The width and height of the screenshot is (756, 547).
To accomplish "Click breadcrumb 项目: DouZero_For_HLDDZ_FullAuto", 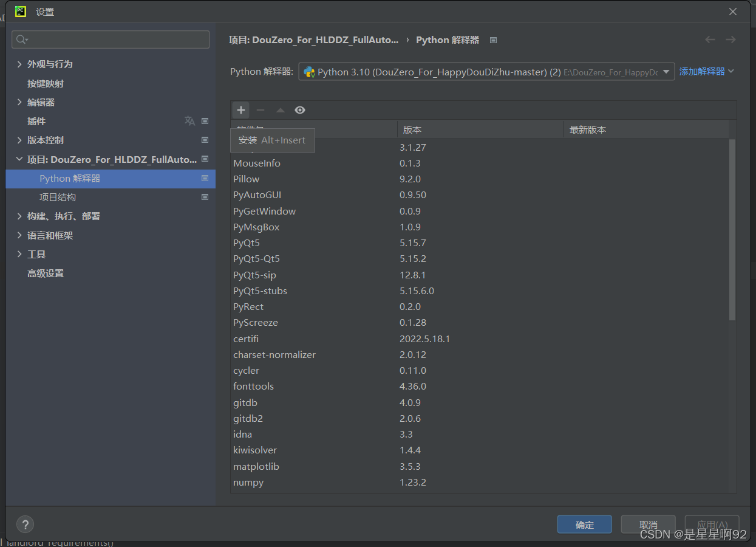I will point(314,40).
